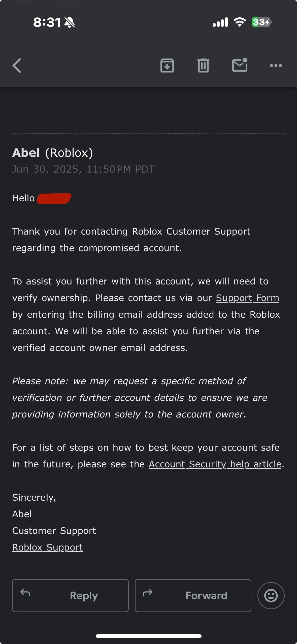
Task: Tap the cellular signal bars icon
Action: pyautogui.click(x=220, y=22)
